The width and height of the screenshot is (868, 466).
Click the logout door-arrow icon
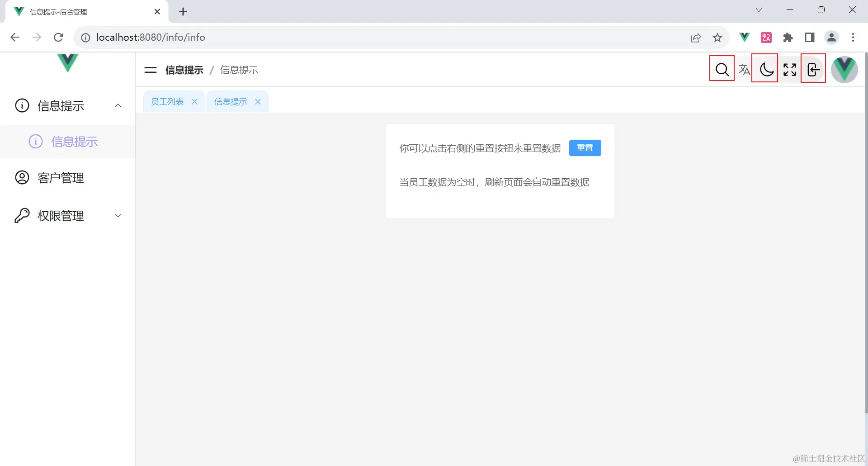pos(813,70)
